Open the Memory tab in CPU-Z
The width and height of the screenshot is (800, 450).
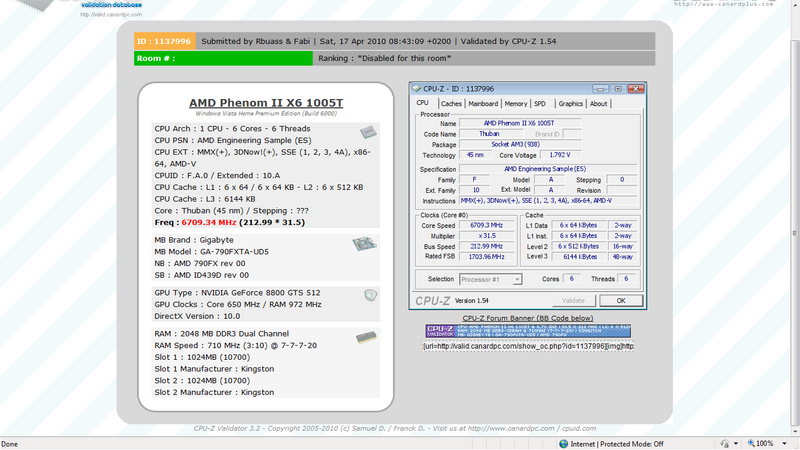click(x=516, y=103)
